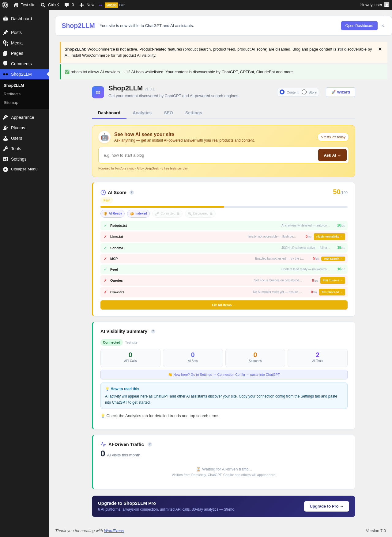Select Shop2LLM top-level sidebar item

[24, 74]
